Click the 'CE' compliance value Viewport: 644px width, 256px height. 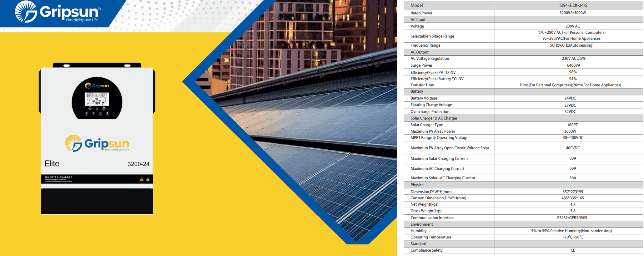coord(573,250)
